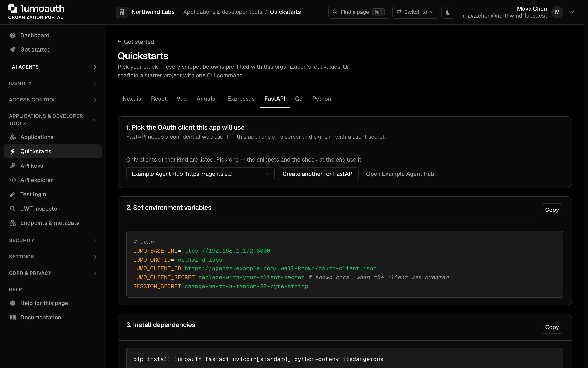588x368 pixels.
Task: Switch to the React tab
Action: (159, 99)
